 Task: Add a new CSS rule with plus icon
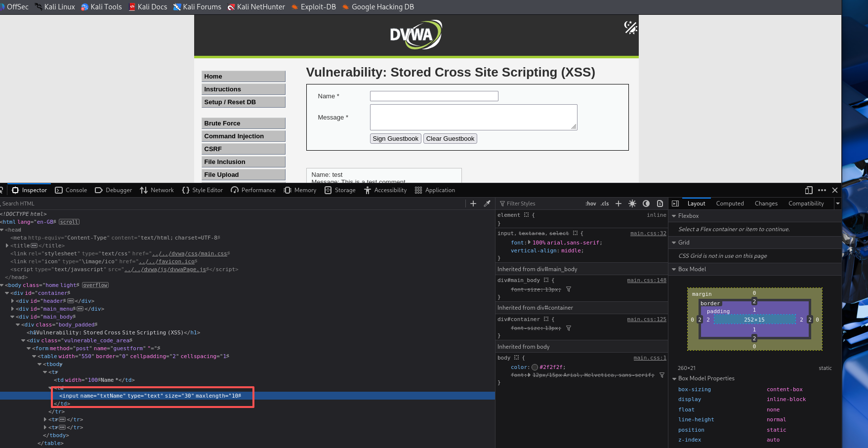pos(619,204)
